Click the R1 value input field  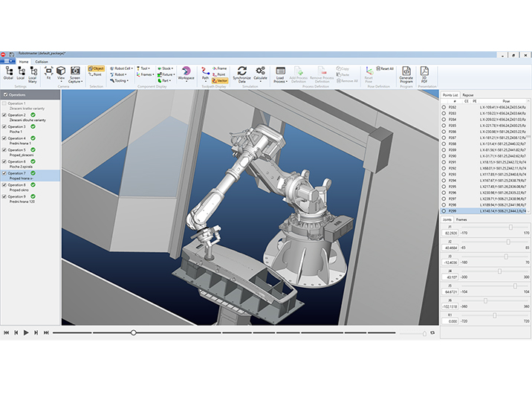(450, 321)
